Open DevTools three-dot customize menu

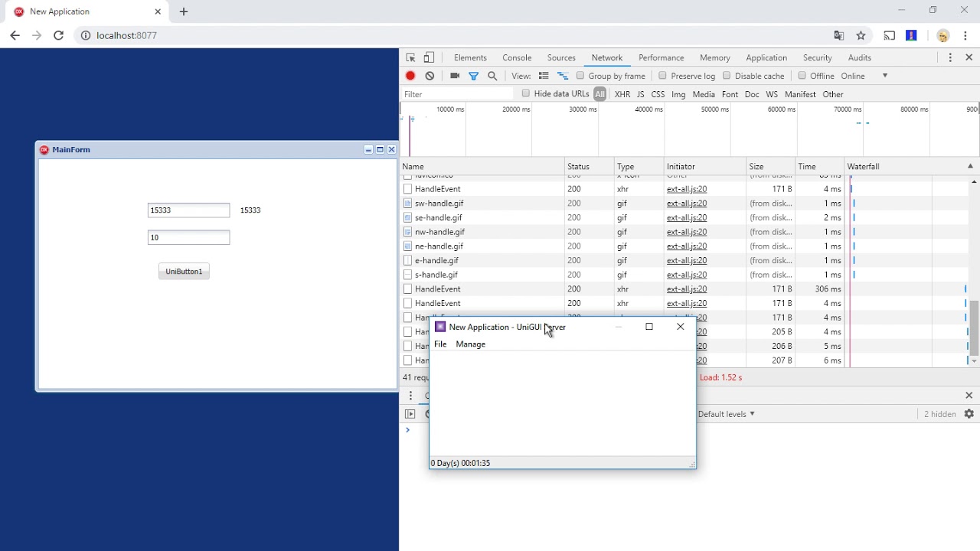click(x=950, y=57)
